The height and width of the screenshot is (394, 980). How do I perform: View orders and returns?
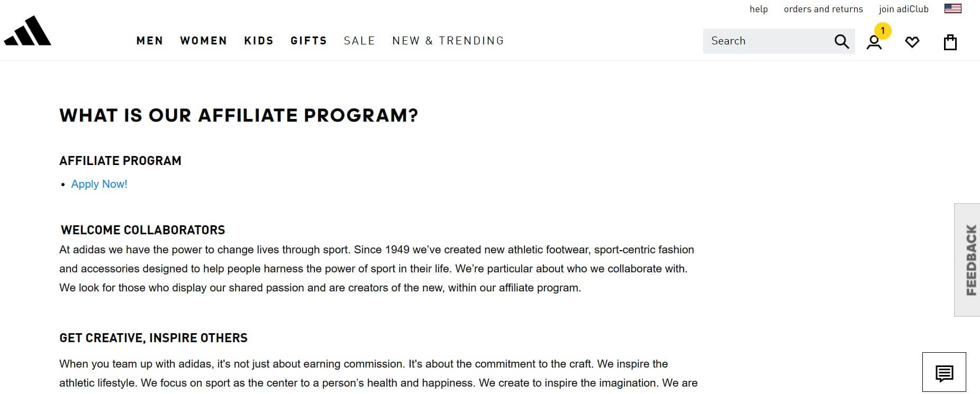[x=823, y=9]
